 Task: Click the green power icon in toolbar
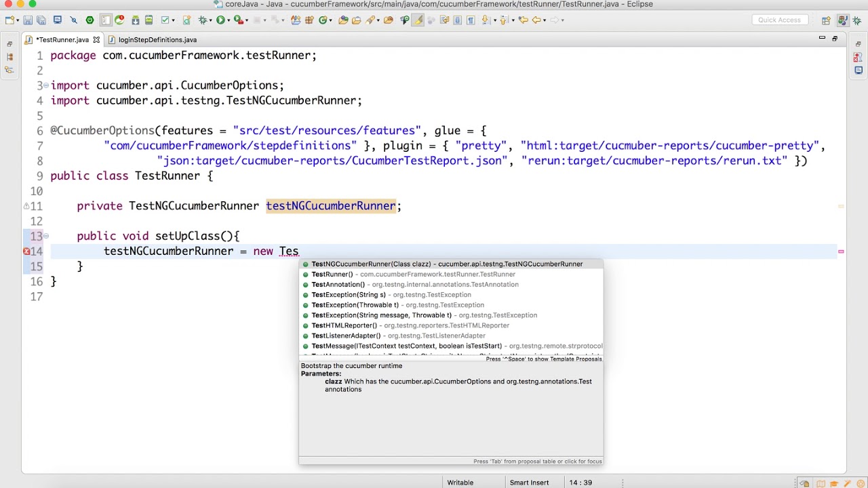pyautogui.click(x=90, y=20)
